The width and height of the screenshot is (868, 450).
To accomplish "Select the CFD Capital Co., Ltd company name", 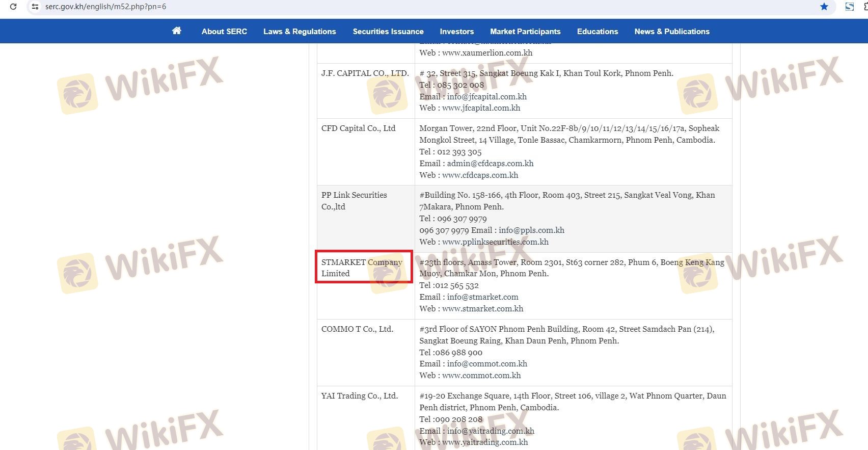I will 359,128.
